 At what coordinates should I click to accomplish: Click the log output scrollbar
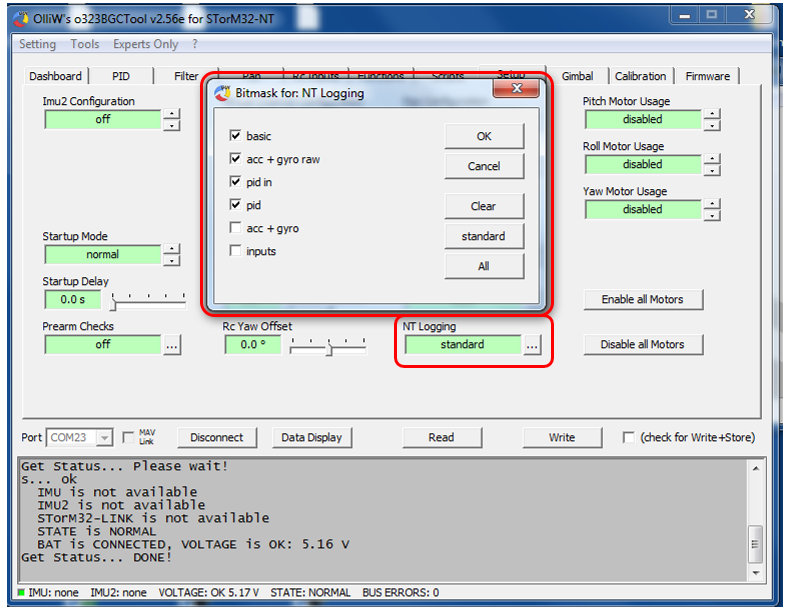coord(757,517)
